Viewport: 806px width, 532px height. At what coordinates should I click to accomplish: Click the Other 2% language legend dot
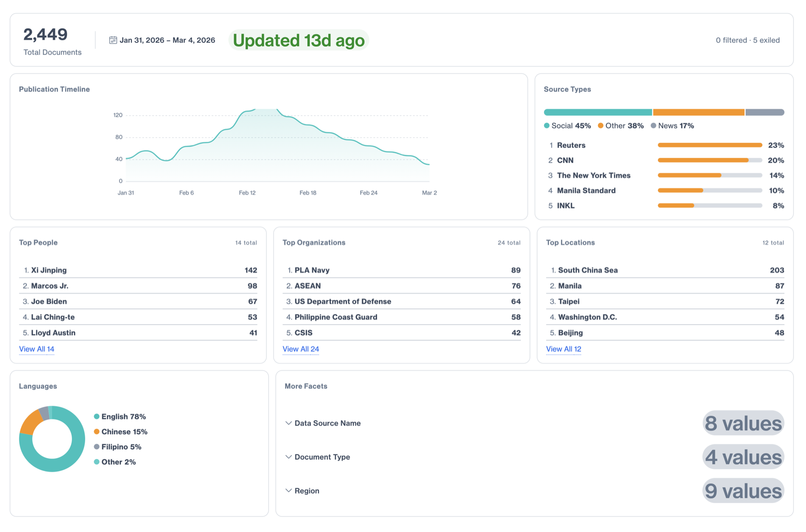click(x=96, y=462)
